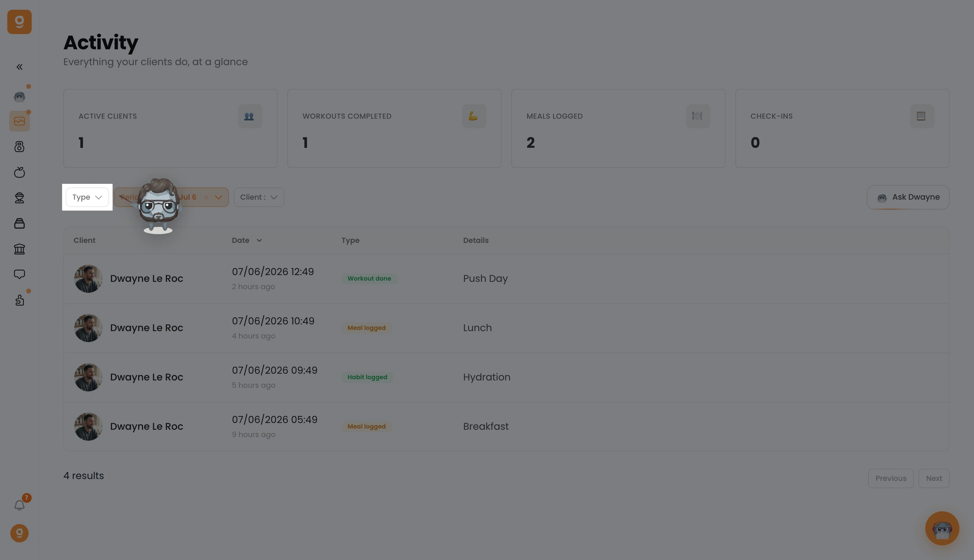
Task: Click the avatar in the Lunch row
Action: pyautogui.click(x=88, y=328)
